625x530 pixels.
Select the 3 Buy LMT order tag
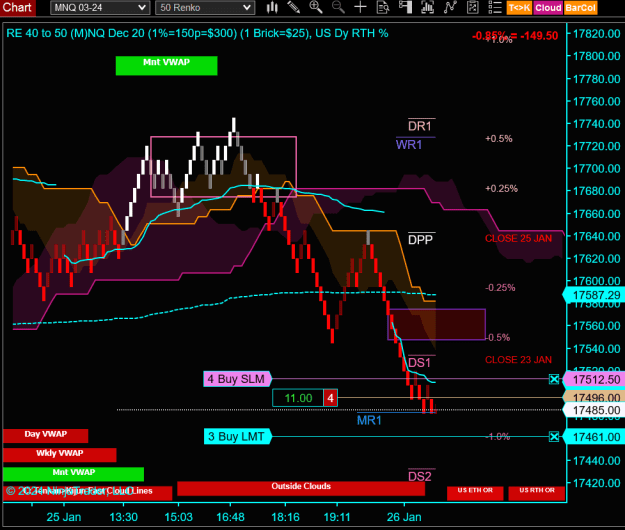(238, 436)
